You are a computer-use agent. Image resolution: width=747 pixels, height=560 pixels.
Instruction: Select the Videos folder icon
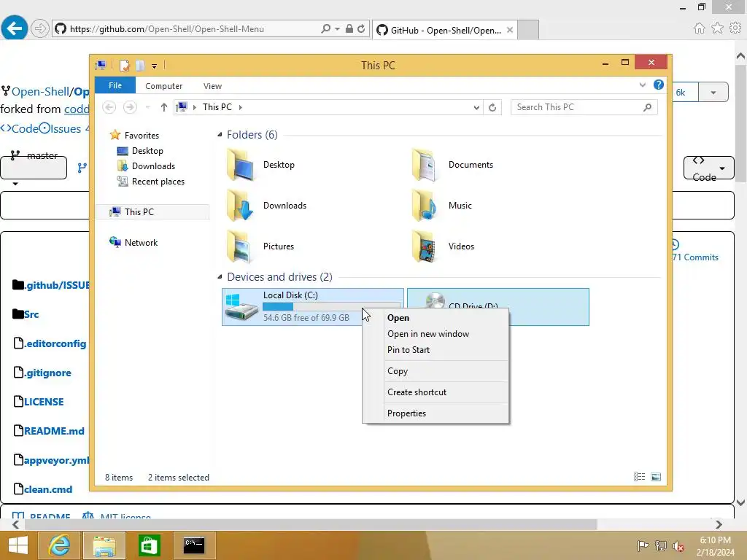[x=425, y=246]
